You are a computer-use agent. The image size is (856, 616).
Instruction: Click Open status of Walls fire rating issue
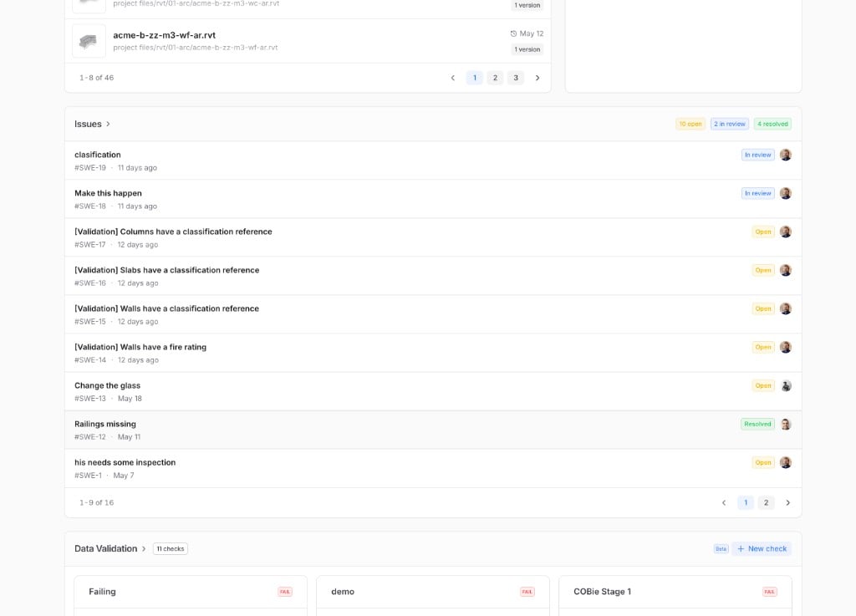pos(763,347)
